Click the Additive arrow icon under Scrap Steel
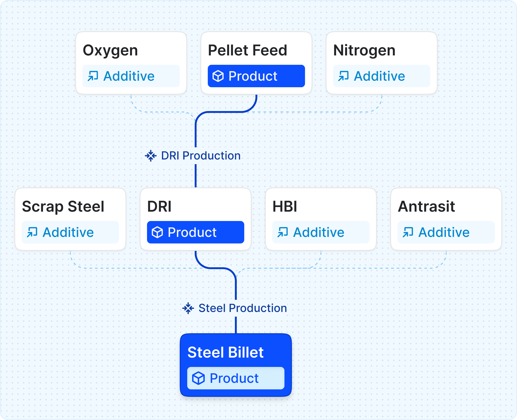This screenshot has width=517, height=420. click(x=32, y=232)
